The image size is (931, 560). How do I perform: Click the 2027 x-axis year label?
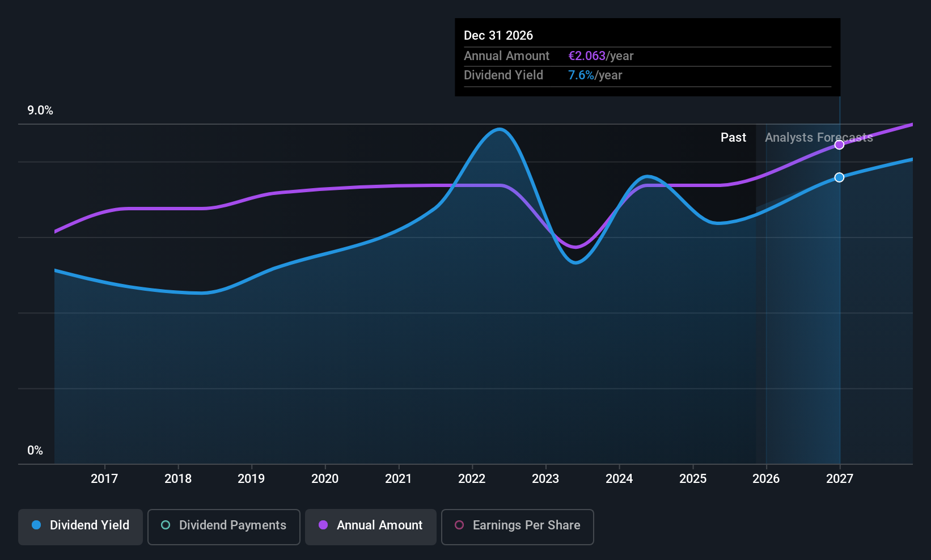coord(839,479)
